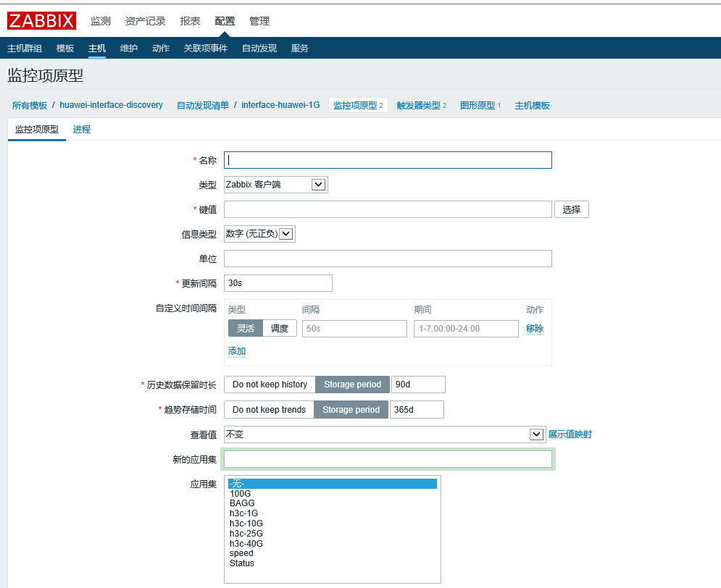Switch interval type to 调度
Viewport: 721px width, 588px height.
coord(280,328)
